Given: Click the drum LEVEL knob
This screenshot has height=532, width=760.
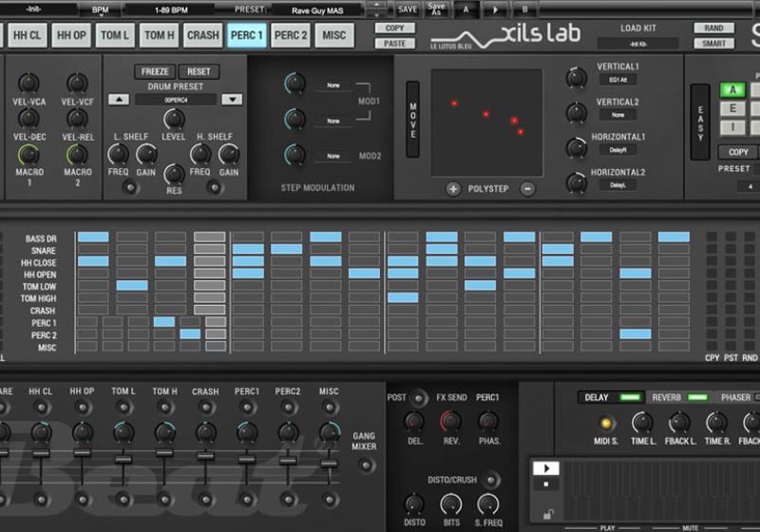Looking at the screenshot, I should (174, 119).
